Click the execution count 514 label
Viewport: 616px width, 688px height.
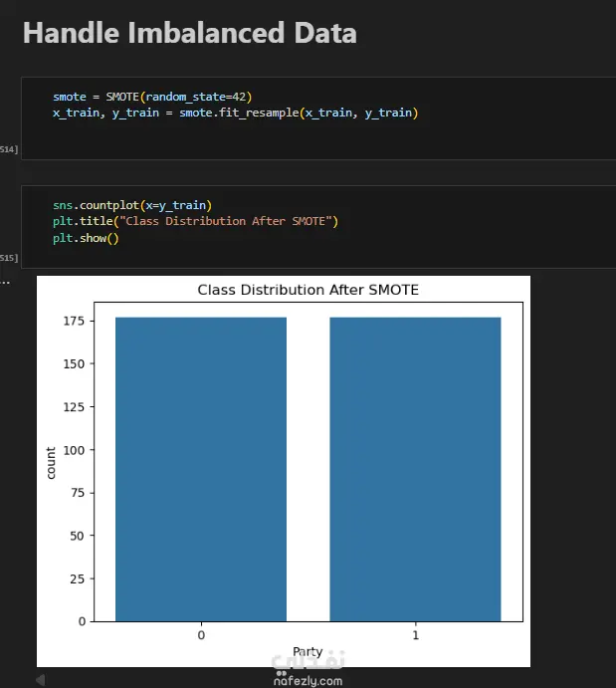(8, 148)
